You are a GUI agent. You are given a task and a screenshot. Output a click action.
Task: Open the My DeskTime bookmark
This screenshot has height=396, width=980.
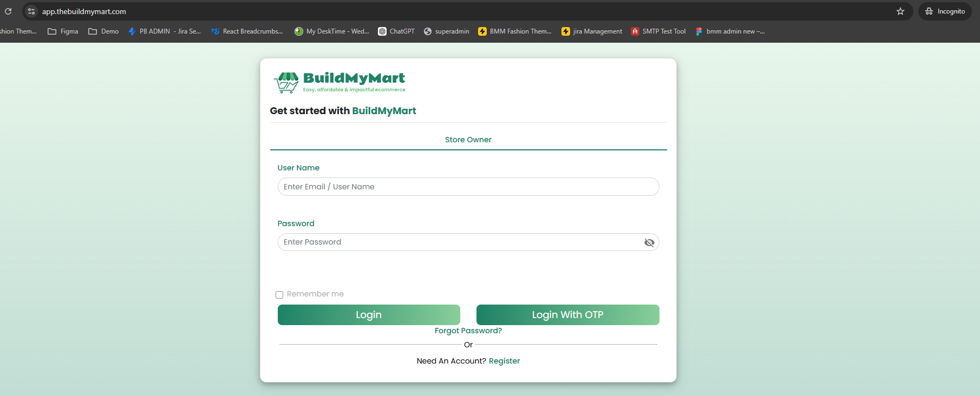point(332,31)
